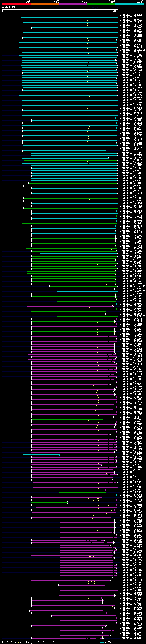
Task: Click the cyan =100char scale marker
Action: click(102, 642)
